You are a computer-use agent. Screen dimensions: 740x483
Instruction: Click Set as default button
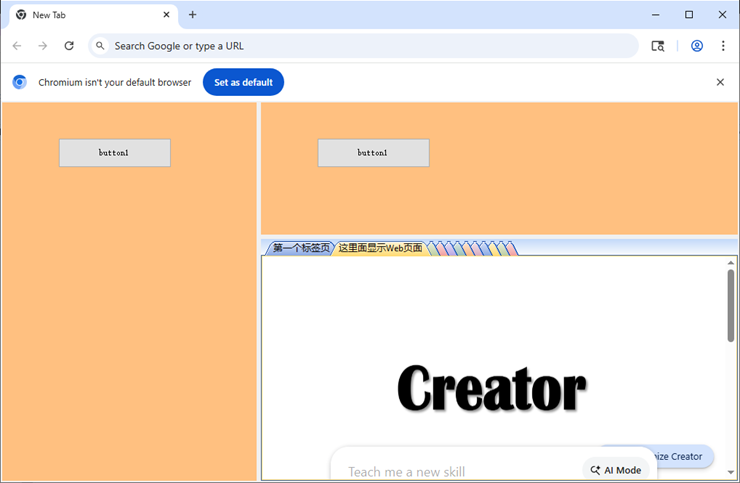[x=244, y=82]
